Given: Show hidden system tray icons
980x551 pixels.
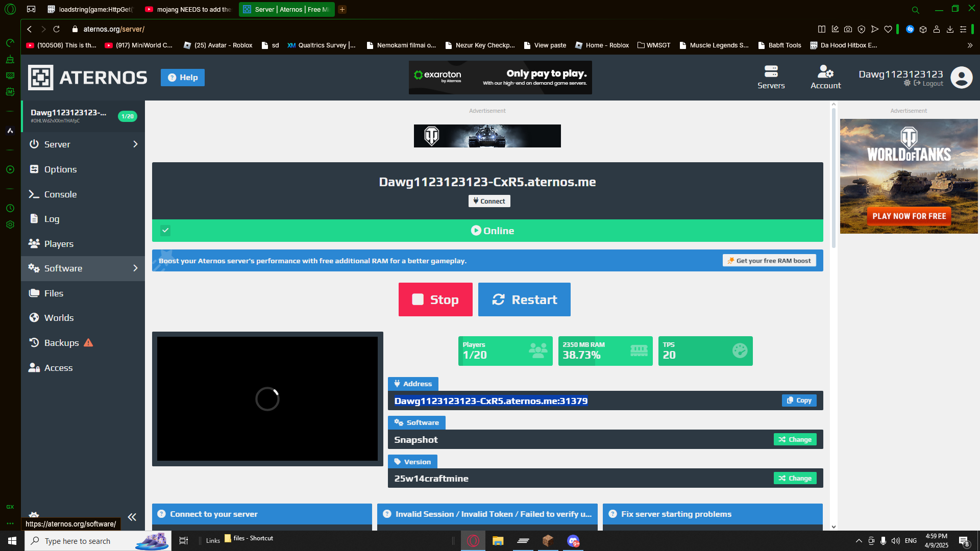Looking at the screenshot, I should click(x=859, y=541).
